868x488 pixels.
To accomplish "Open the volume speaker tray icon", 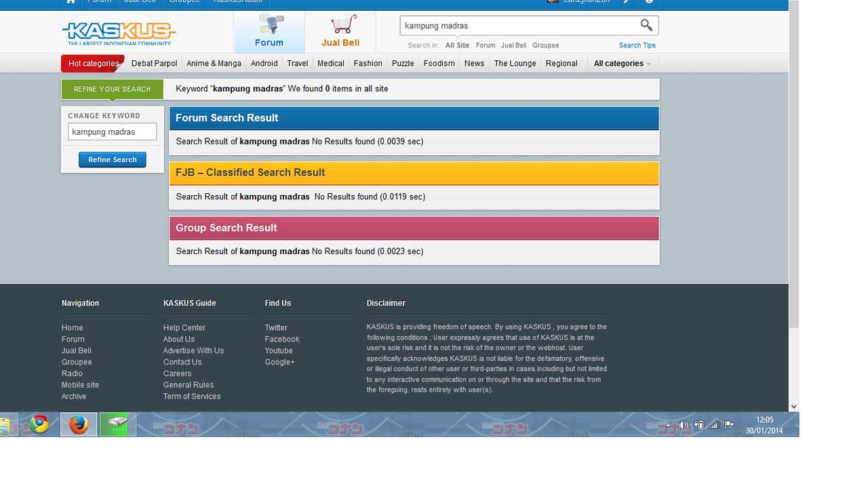I will (684, 426).
